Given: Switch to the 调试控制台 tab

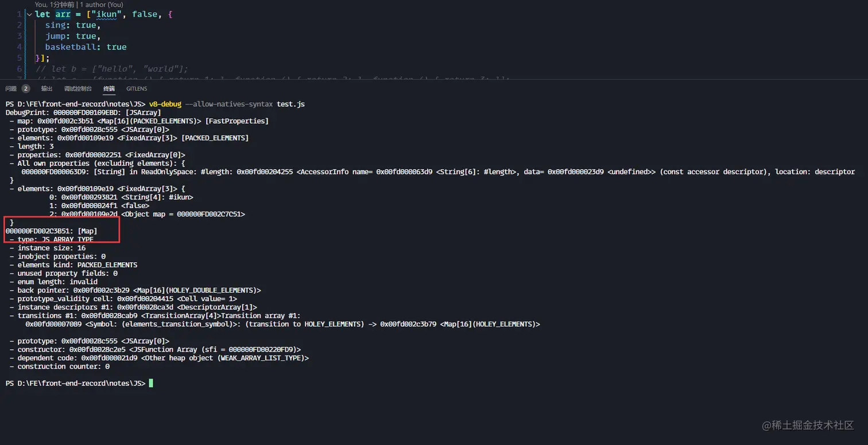Looking at the screenshot, I should (77, 89).
